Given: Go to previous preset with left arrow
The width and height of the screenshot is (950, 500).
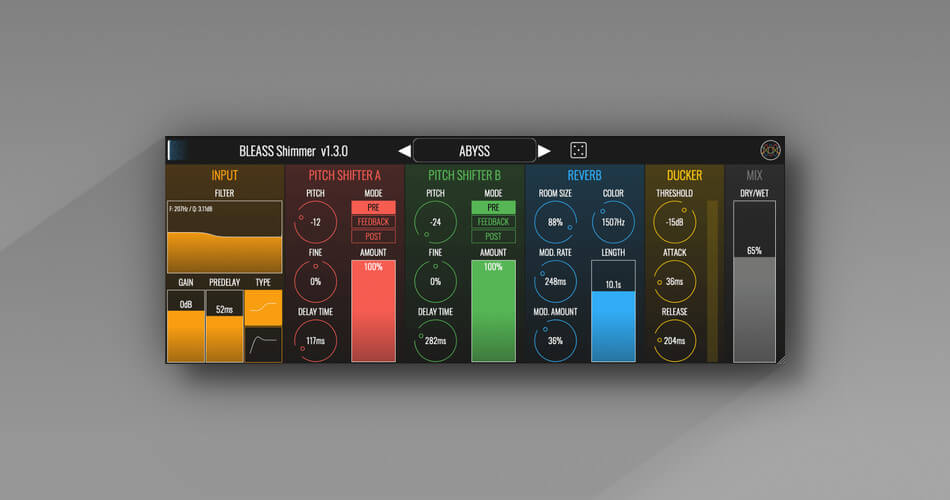Looking at the screenshot, I should coord(404,151).
